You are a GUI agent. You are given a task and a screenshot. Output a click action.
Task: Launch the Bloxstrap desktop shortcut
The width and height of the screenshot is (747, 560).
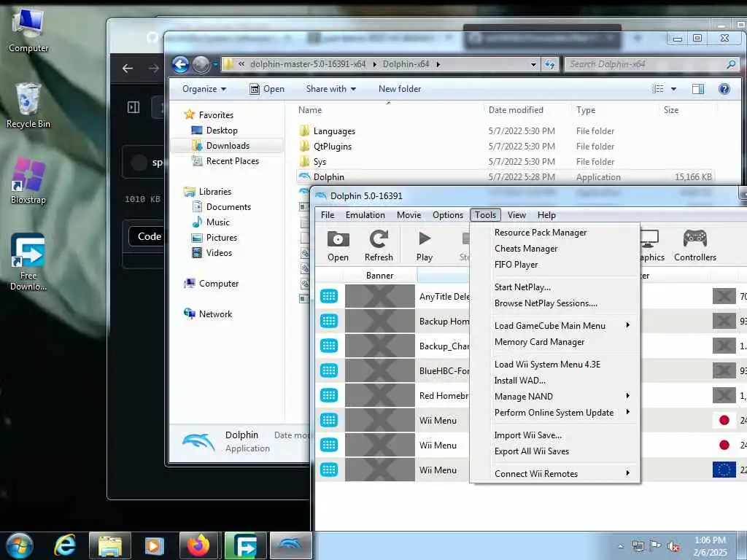click(x=28, y=181)
